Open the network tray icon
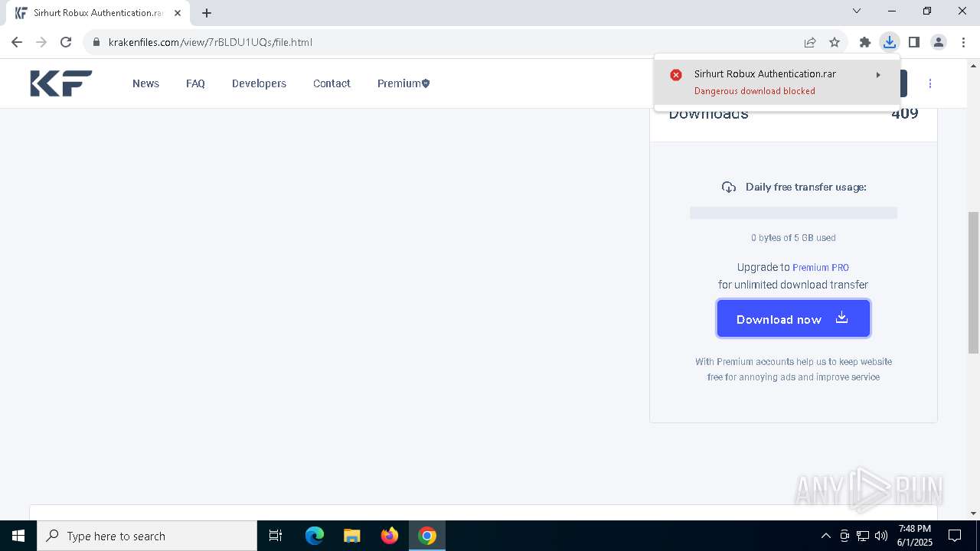 tap(863, 536)
